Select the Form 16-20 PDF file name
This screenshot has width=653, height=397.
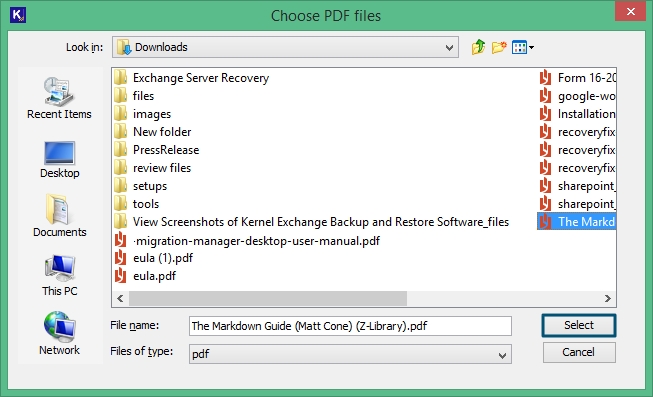click(x=586, y=78)
